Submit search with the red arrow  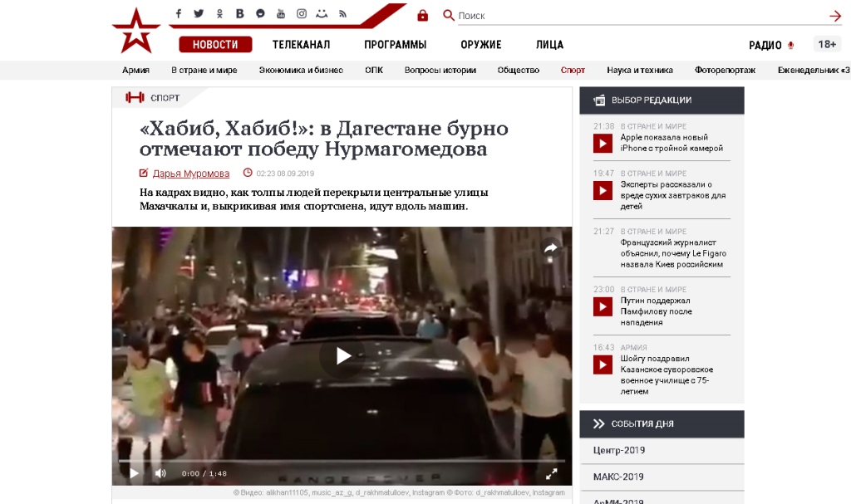tap(835, 16)
